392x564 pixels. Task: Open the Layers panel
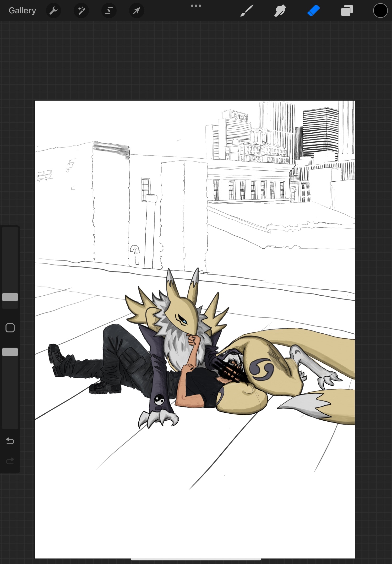[347, 11]
